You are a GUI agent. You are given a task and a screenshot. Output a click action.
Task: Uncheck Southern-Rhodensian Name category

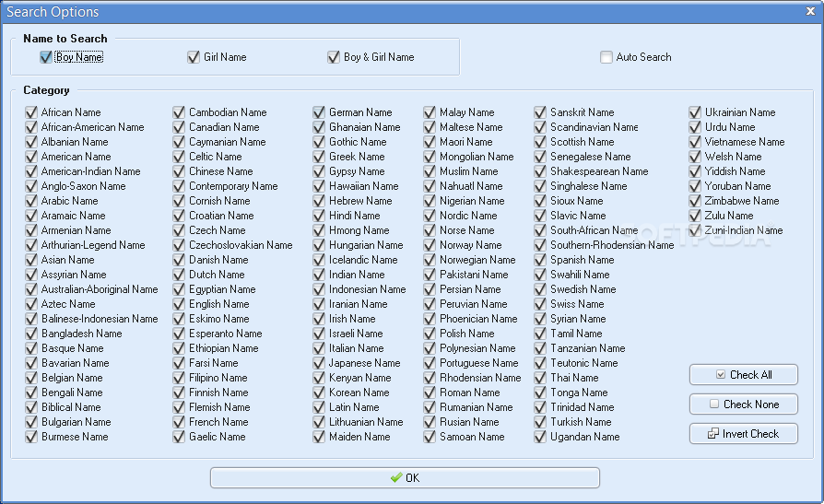tap(540, 245)
